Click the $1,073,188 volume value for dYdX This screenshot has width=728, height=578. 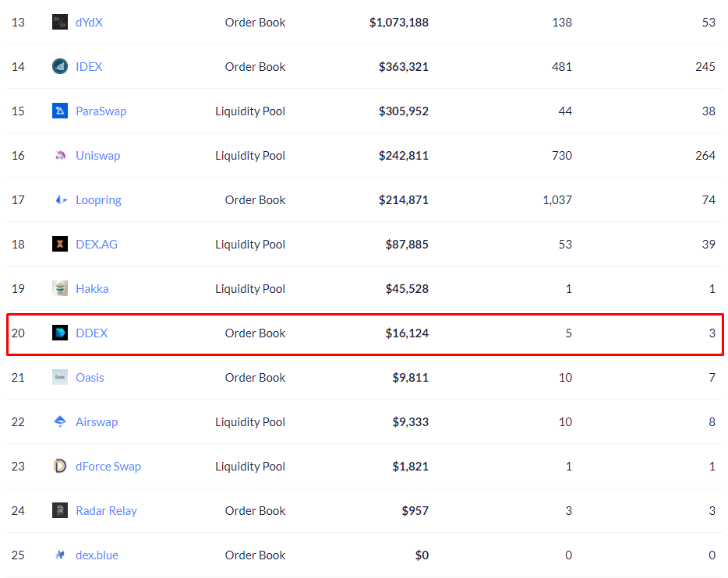(400, 22)
